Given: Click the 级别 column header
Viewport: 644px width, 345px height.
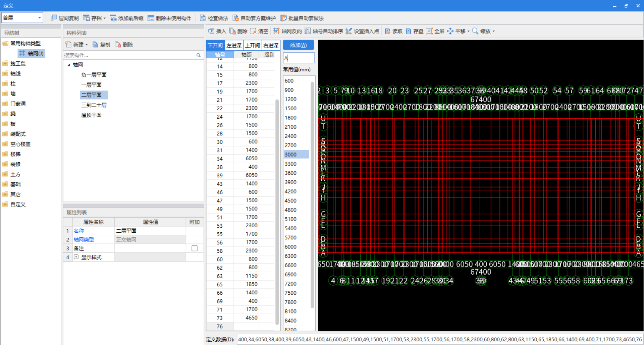Looking at the screenshot, I should coord(269,55).
